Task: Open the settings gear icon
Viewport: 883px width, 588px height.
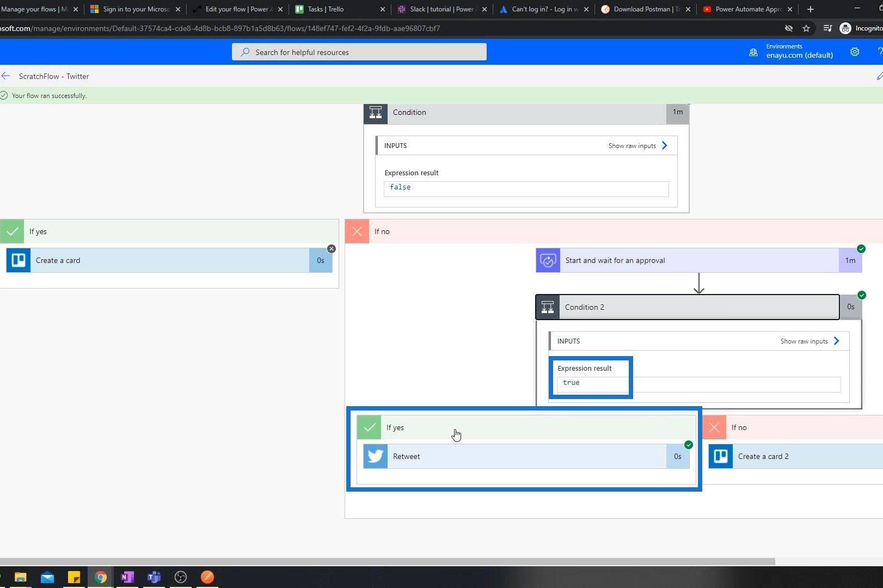Action: tap(855, 52)
